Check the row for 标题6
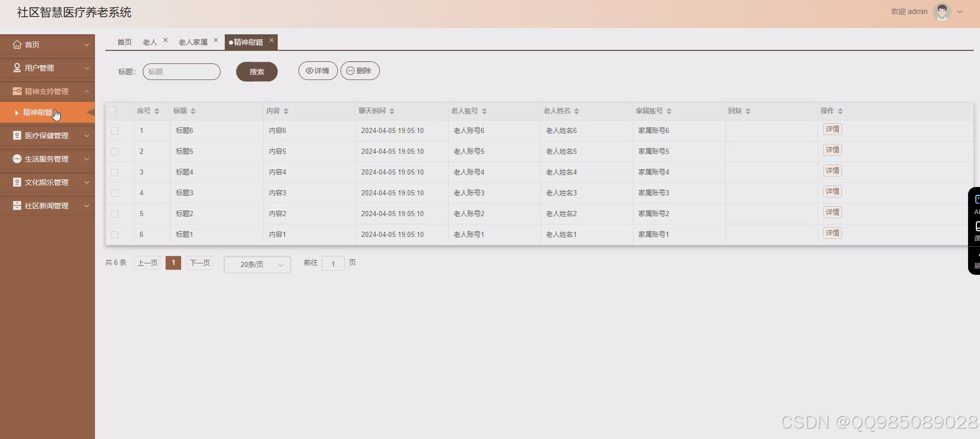Screen dimensions: 980x439 (x=115, y=131)
